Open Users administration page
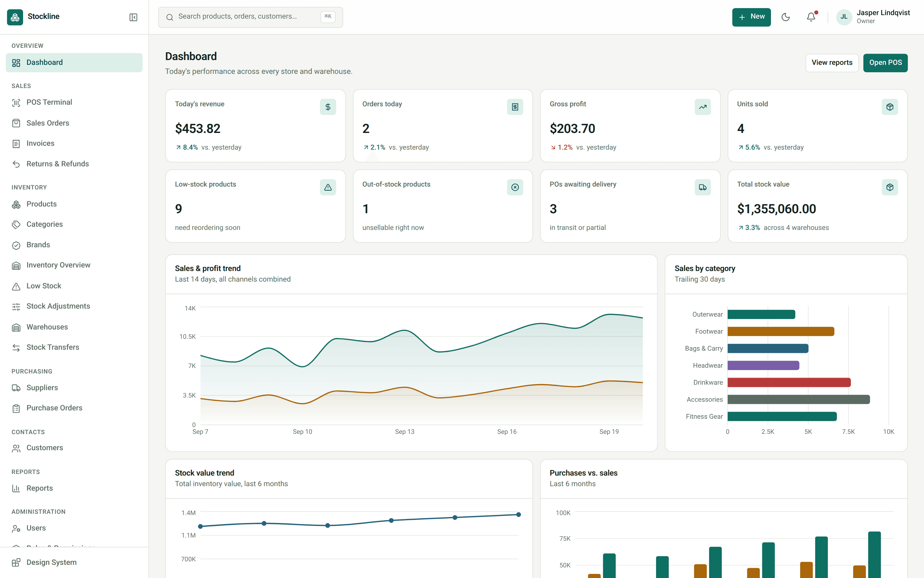This screenshot has height=578, width=924. 74,528
